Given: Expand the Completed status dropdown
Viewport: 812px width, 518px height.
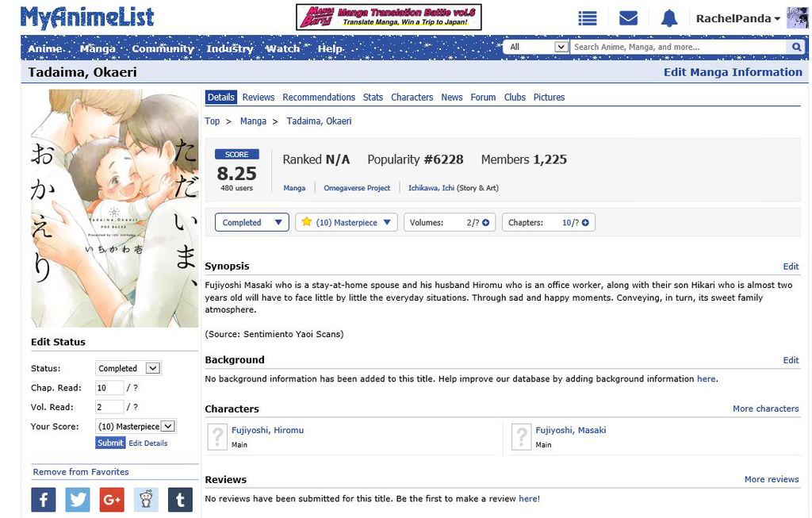Looking at the screenshot, I should pyautogui.click(x=252, y=223).
